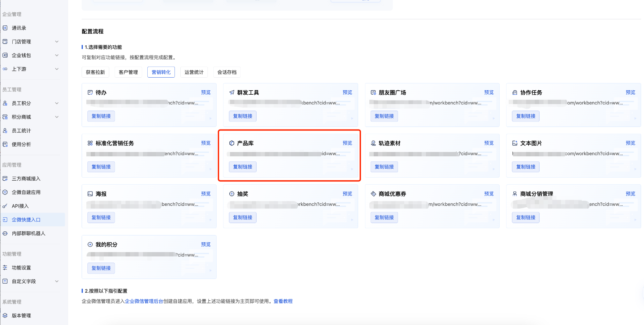Click the 群发工具 paper plane icon
Image resolution: width=644 pixels, height=325 pixels.
click(x=232, y=92)
